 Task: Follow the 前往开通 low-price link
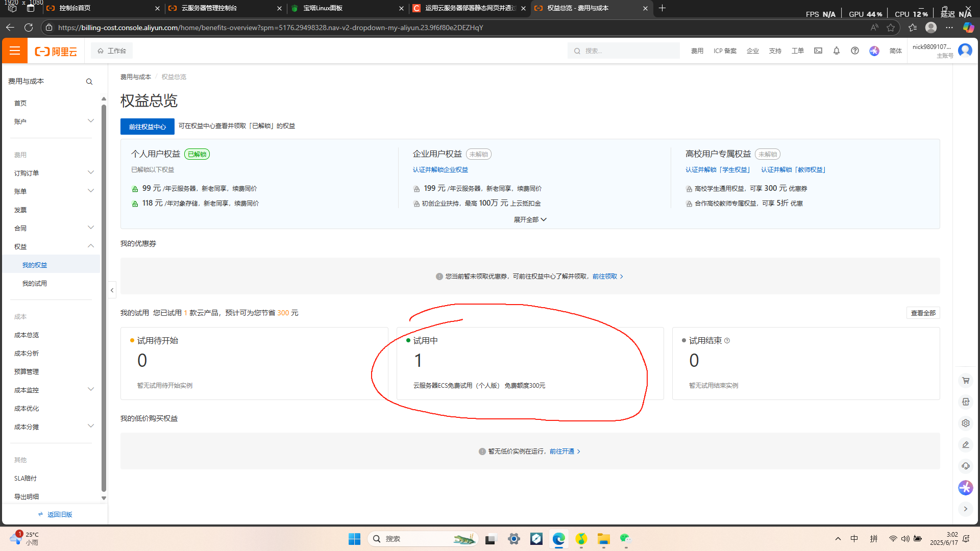click(x=565, y=452)
